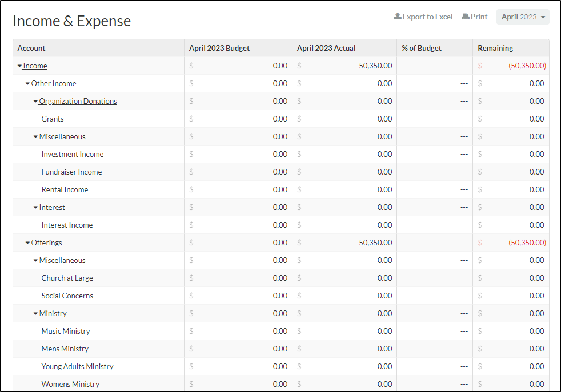This screenshot has height=392, width=561.
Task: Select the Young Adults Ministry row
Action: 281,367
